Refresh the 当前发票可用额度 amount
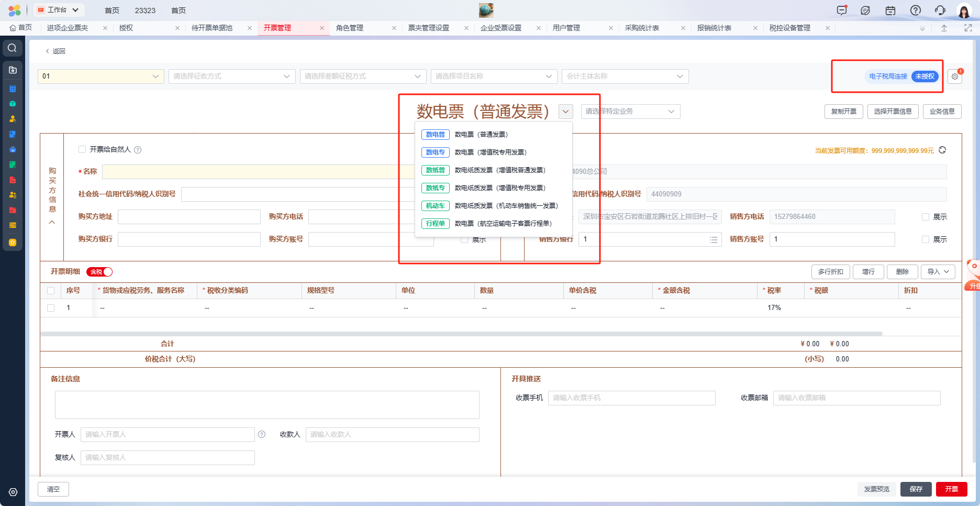This screenshot has height=506, width=980. [942, 150]
